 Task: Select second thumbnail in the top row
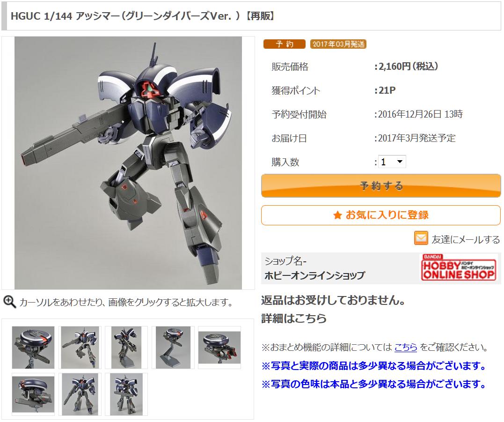click(80, 348)
